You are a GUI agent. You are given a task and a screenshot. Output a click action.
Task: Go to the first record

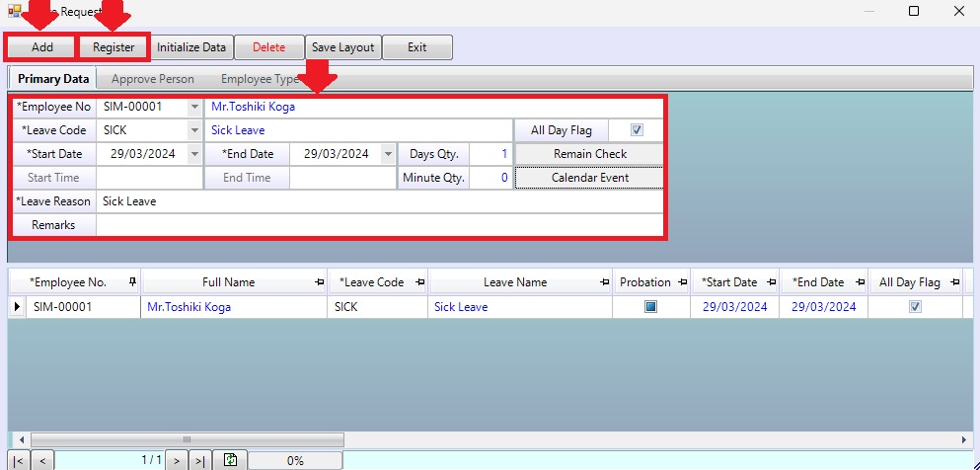coord(19,460)
